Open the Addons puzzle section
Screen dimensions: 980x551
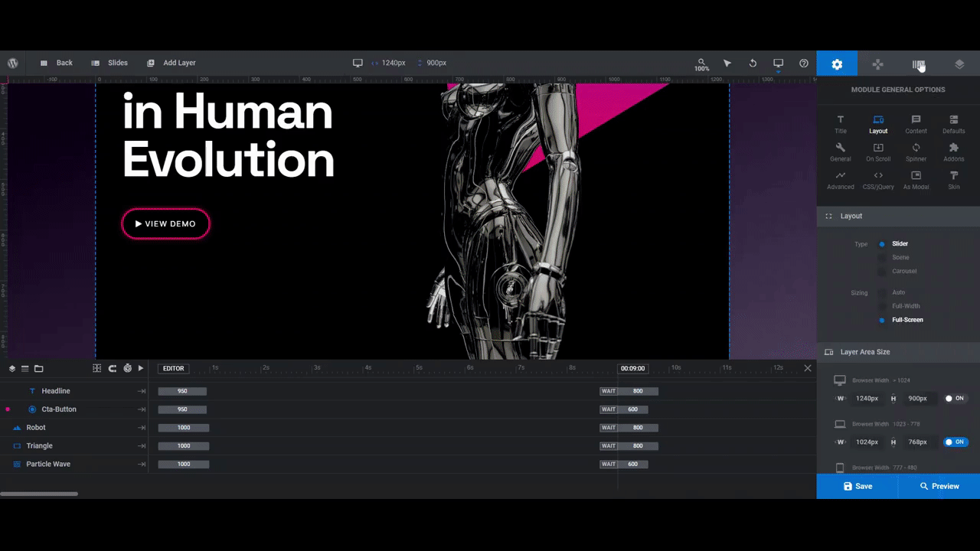pos(954,152)
